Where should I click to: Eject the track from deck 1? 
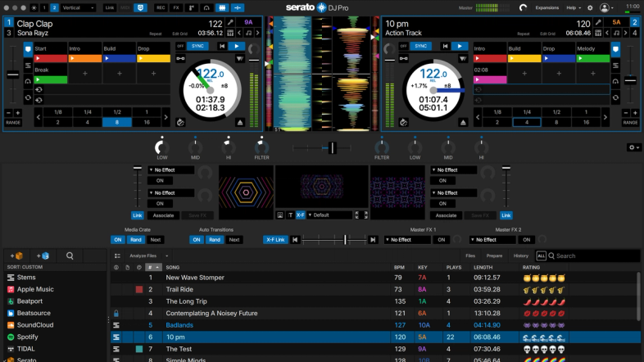[x=240, y=122]
